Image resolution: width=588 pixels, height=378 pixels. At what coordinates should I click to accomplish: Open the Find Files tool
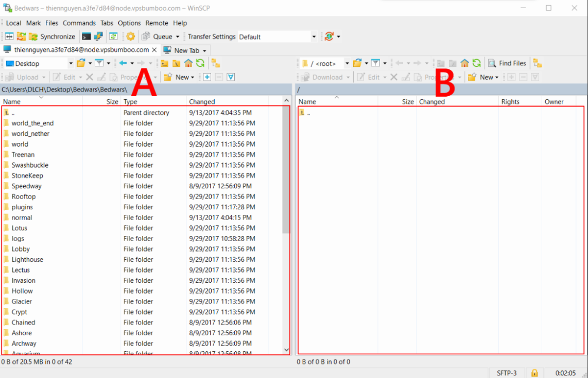click(x=507, y=63)
